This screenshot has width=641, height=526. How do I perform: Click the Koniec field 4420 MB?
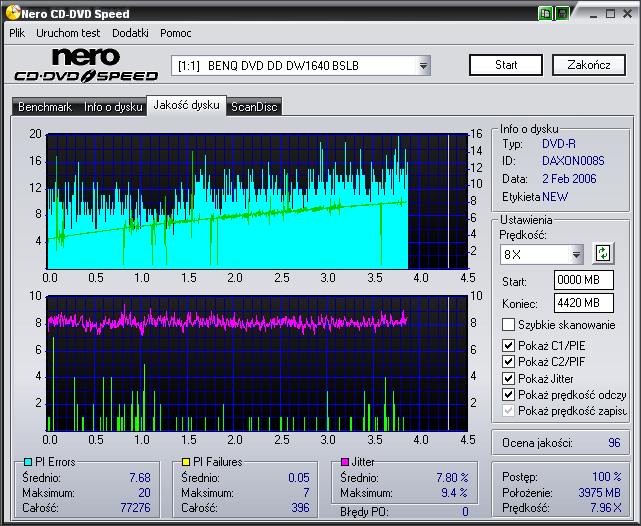(584, 303)
